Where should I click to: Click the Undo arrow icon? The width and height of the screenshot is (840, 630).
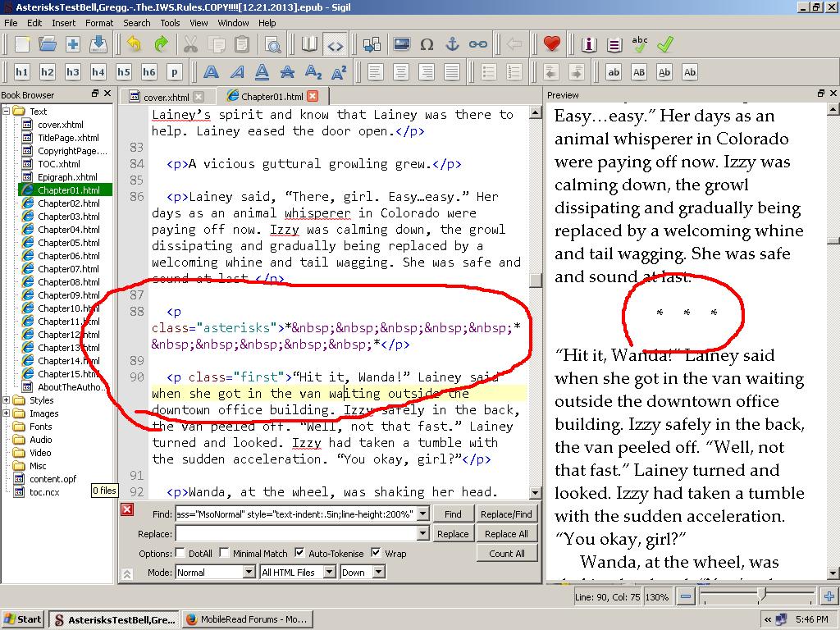135,44
